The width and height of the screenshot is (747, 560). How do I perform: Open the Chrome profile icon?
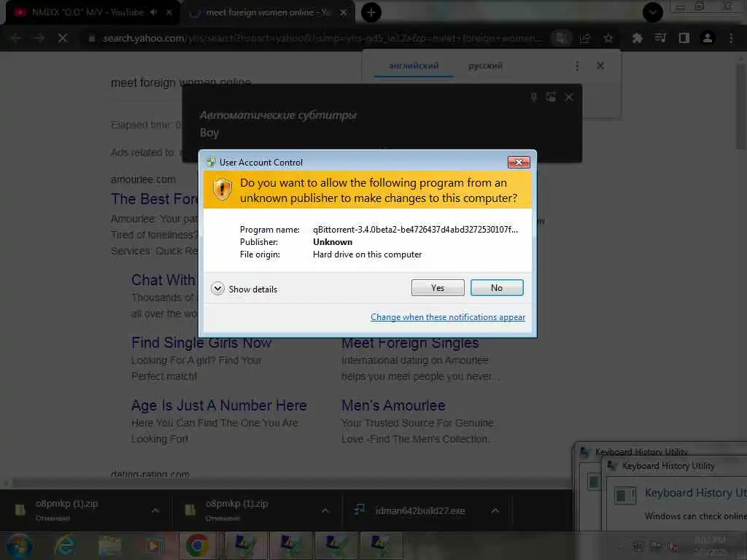click(x=708, y=38)
